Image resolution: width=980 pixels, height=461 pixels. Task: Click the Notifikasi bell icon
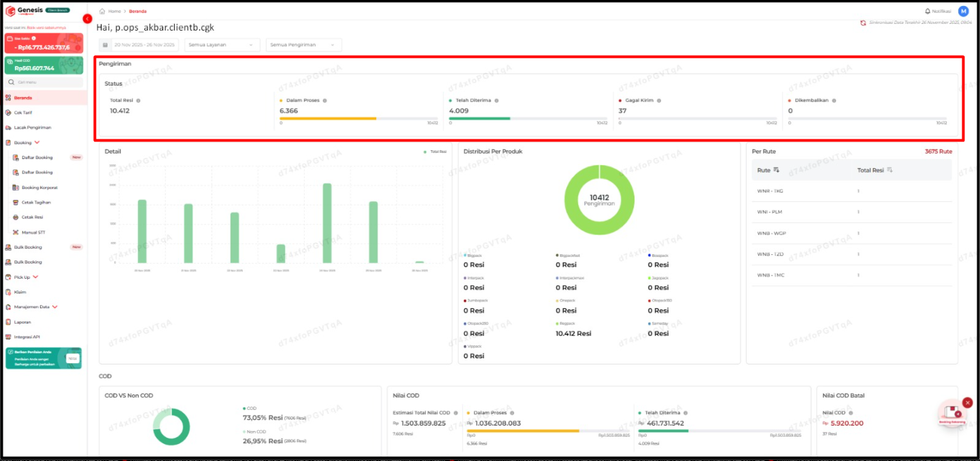(927, 11)
